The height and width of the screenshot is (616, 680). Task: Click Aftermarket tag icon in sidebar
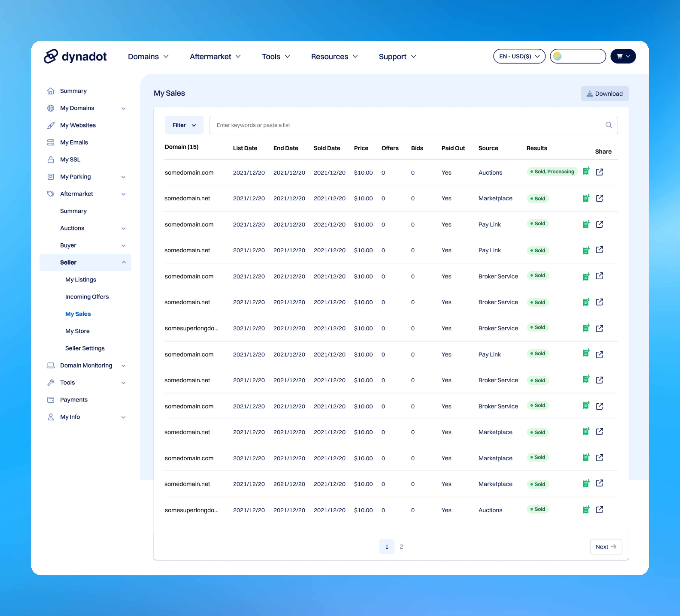pyautogui.click(x=51, y=194)
